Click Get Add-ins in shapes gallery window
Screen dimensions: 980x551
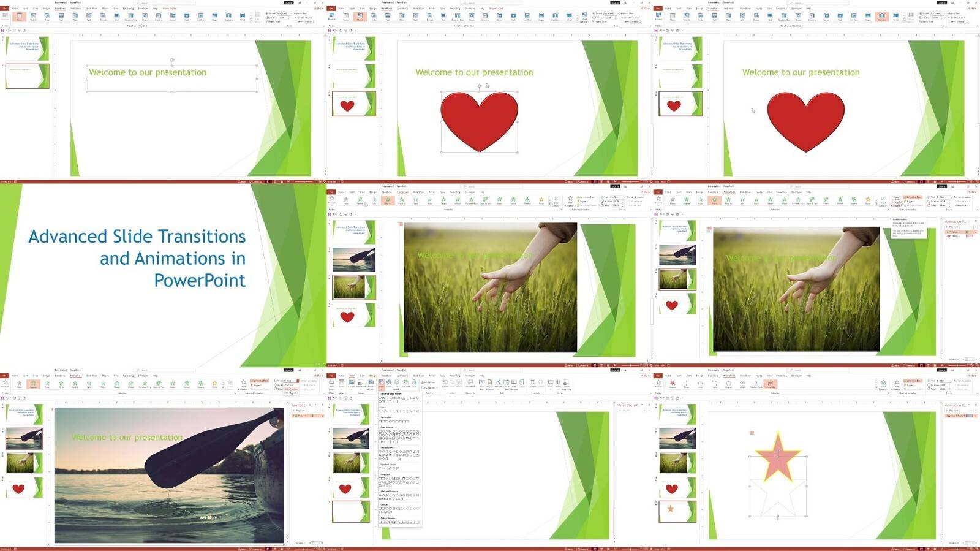click(x=428, y=382)
